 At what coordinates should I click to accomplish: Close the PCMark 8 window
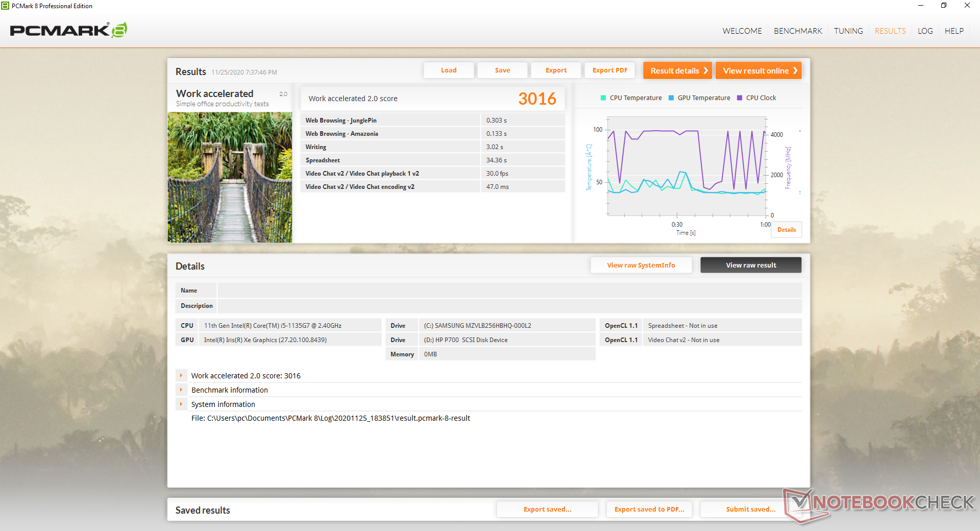[x=967, y=6]
